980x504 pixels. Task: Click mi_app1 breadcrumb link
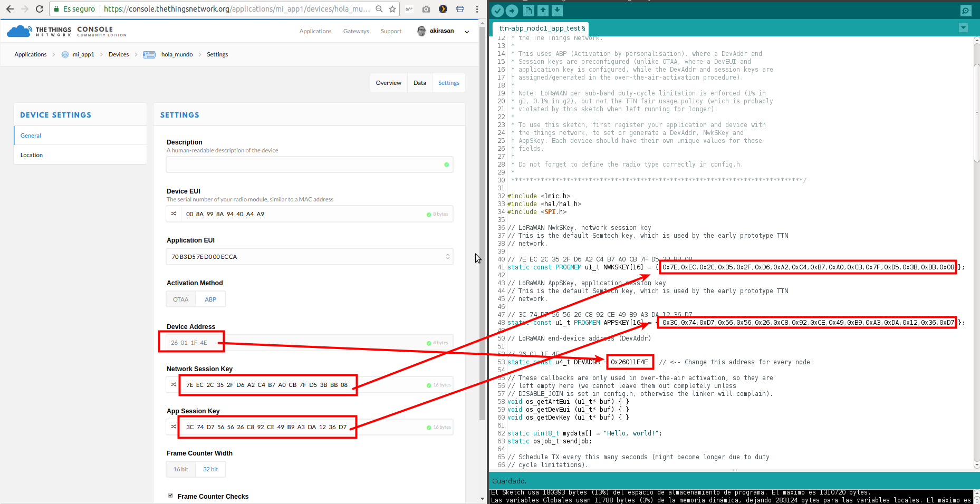click(83, 54)
